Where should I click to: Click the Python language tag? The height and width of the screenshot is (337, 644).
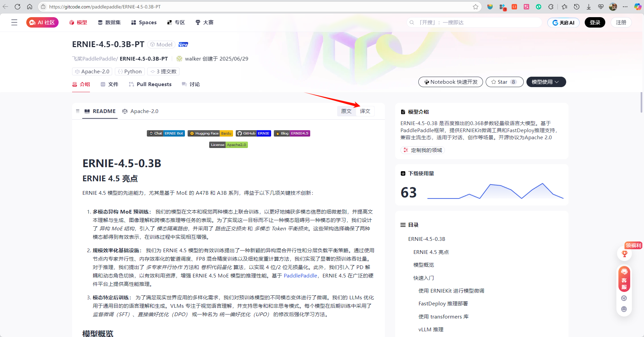[x=130, y=71]
